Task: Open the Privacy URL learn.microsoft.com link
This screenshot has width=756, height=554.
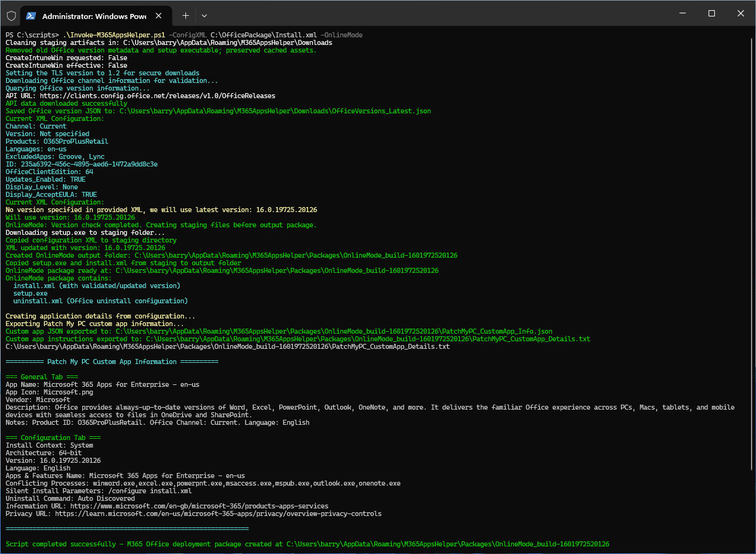Action: 218,513
